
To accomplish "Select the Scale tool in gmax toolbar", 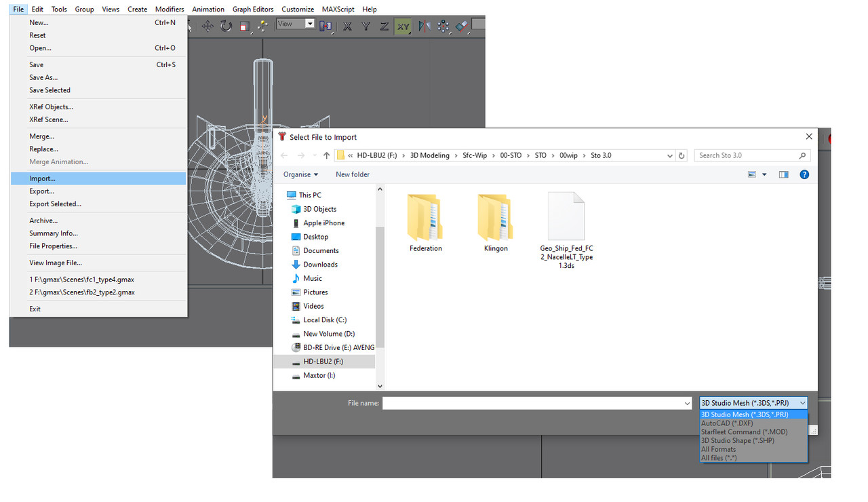I will point(244,26).
